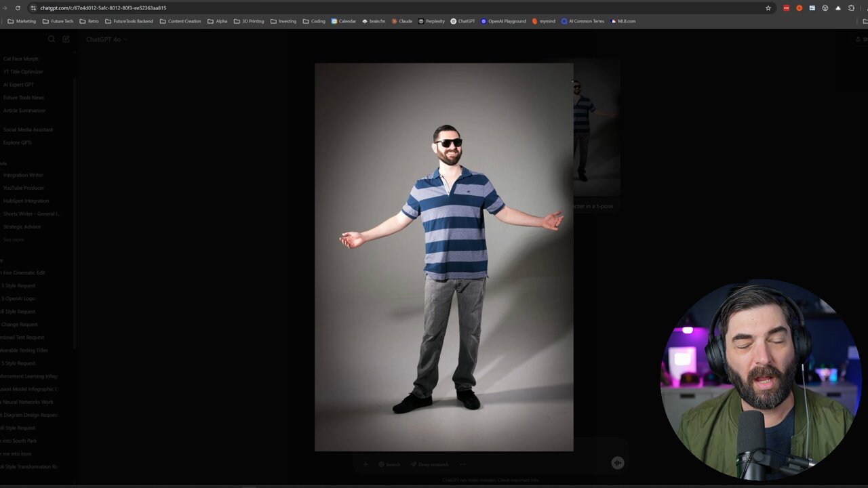Open the YT Title Optimizer GPT

tap(23, 72)
